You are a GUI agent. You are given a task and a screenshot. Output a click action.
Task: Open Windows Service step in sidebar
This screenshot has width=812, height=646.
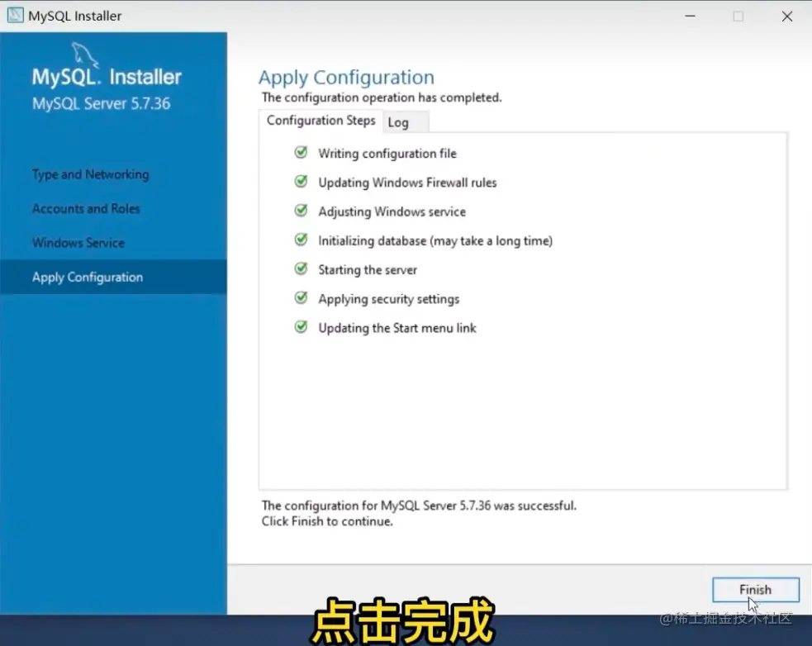(78, 243)
